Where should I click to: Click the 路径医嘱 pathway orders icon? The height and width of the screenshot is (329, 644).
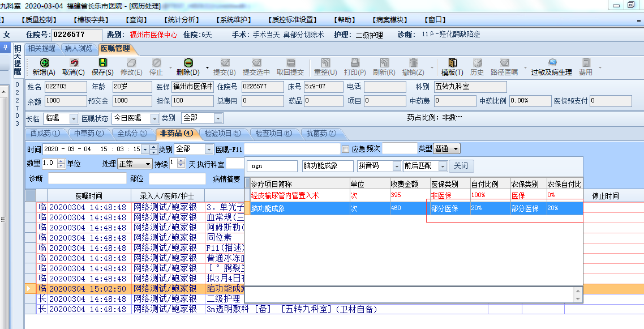coord(505,63)
